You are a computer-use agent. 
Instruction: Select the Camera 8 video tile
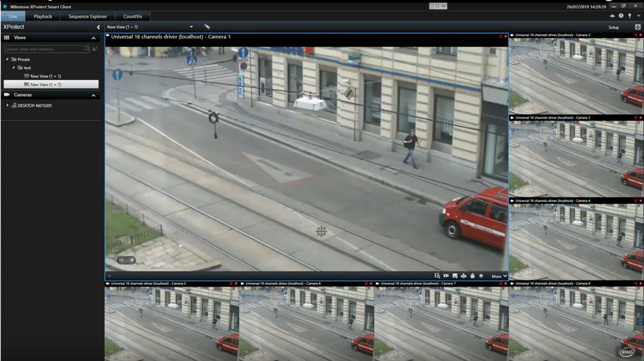click(576, 324)
